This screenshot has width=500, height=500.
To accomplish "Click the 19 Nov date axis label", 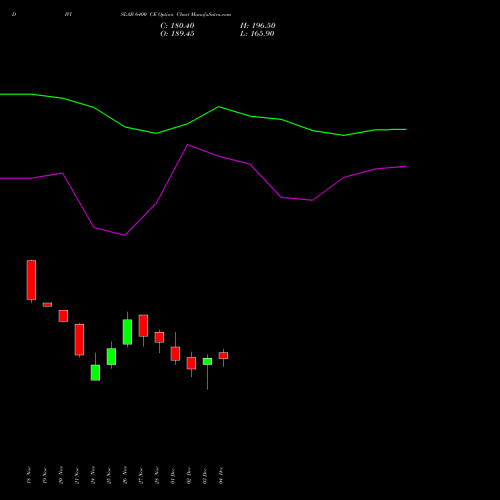I will 45,475.
